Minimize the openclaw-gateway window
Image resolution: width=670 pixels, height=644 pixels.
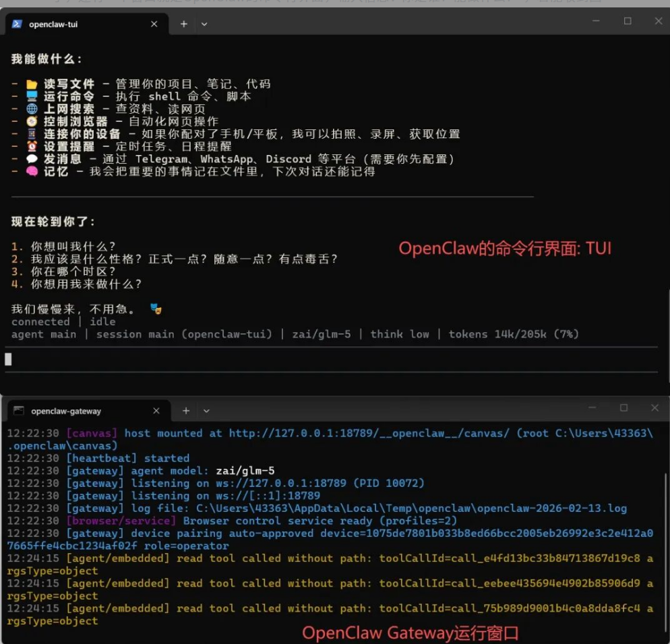(592, 408)
